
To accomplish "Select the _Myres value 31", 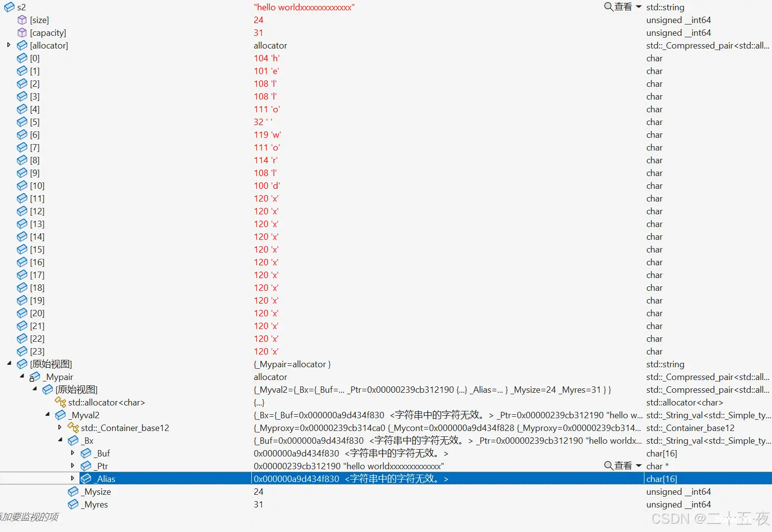I will [259, 505].
